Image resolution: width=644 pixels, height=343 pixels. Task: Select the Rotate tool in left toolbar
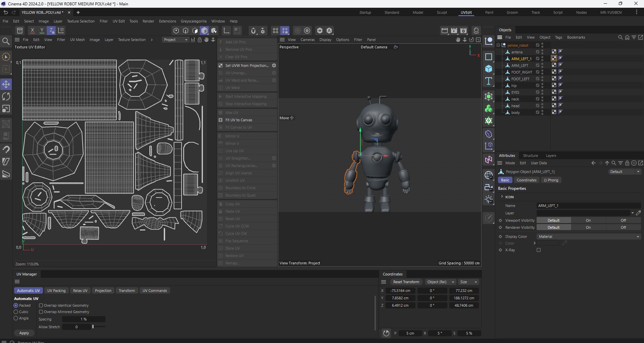[x=6, y=97]
